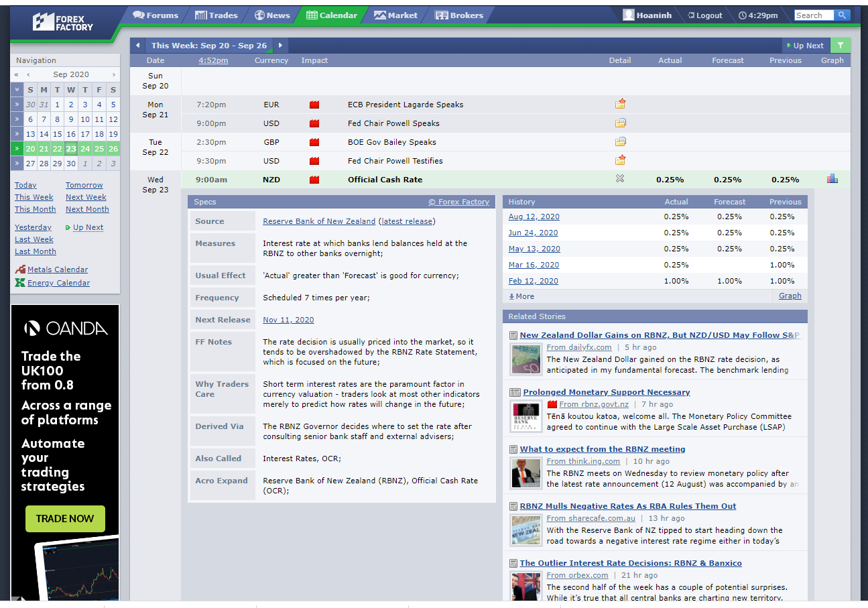The width and height of the screenshot is (868, 608).
Task: Click TRADE NOW button in OANDA ad
Action: click(65, 518)
